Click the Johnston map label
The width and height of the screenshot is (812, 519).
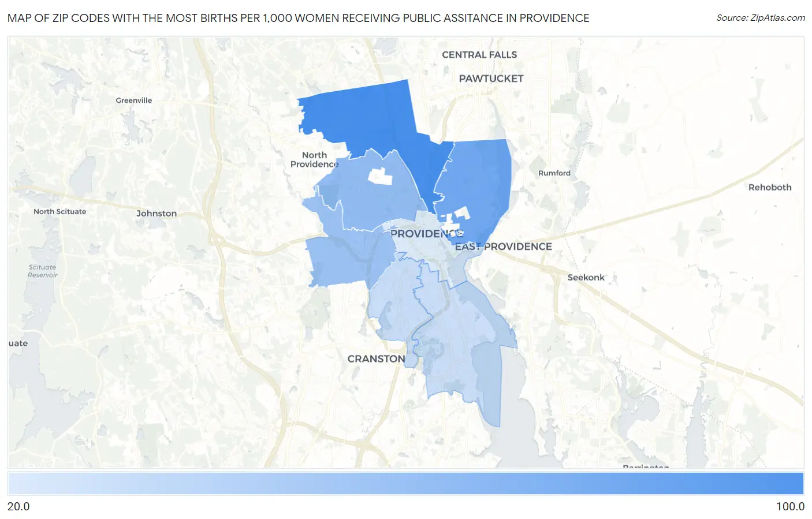[157, 214]
